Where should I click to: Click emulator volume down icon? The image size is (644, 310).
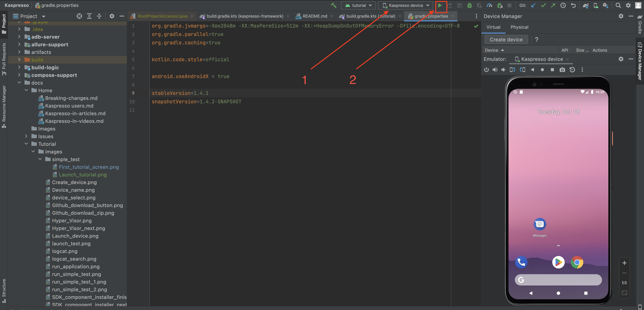tap(503, 70)
